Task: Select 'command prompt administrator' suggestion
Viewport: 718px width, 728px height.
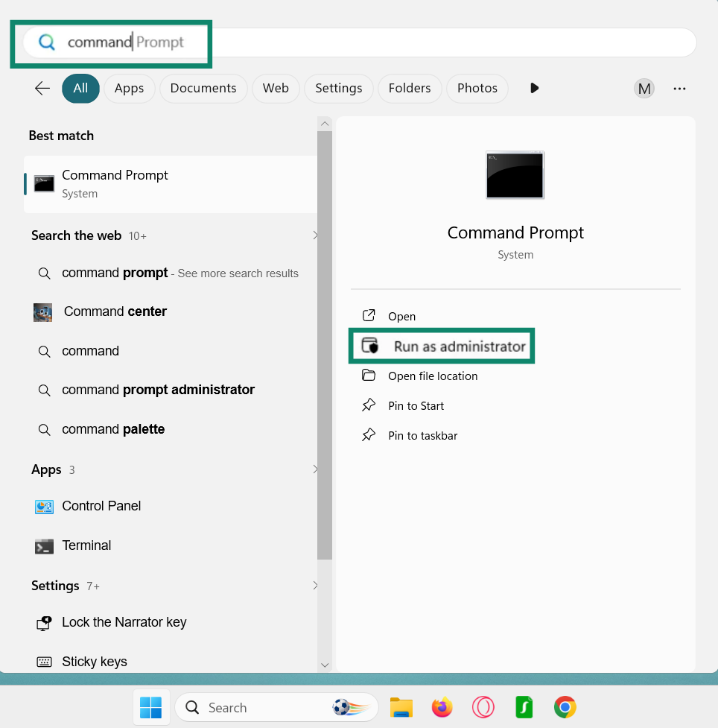Action: point(171,390)
